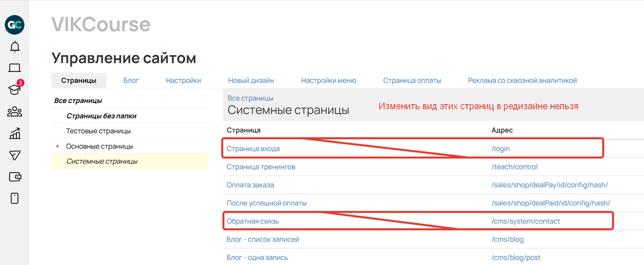Switch to the Блог tab
Image resolution: width=644 pixels, height=265 pixels.
click(131, 80)
